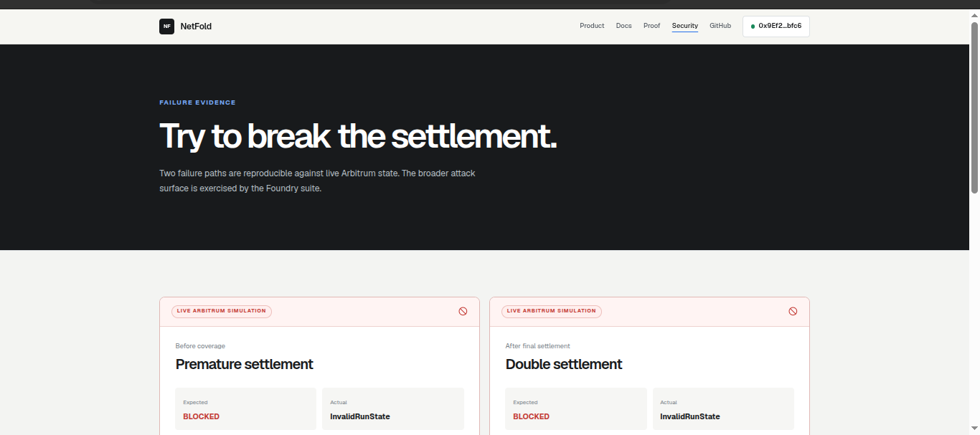This screenshot has height=435, width=980.
Task: Click the Expected BLOCKED box under Premature settlement
Action: click(245, 409)
